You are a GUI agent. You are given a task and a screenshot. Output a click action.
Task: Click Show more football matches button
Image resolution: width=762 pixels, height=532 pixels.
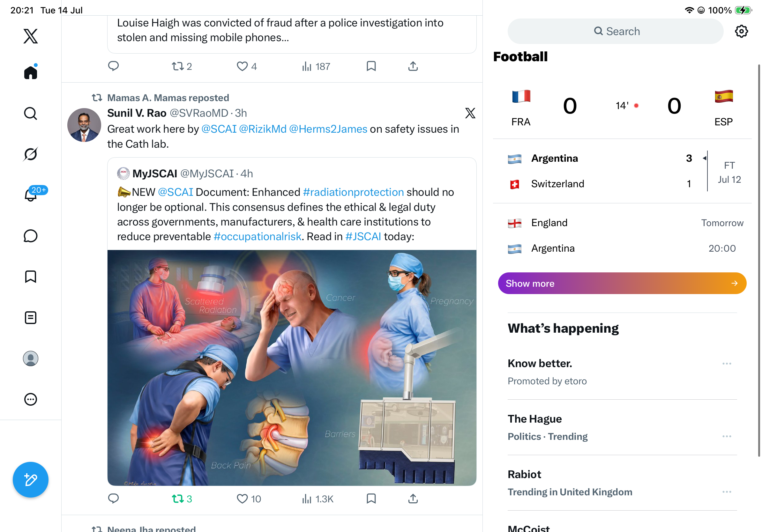pos(622,283)
